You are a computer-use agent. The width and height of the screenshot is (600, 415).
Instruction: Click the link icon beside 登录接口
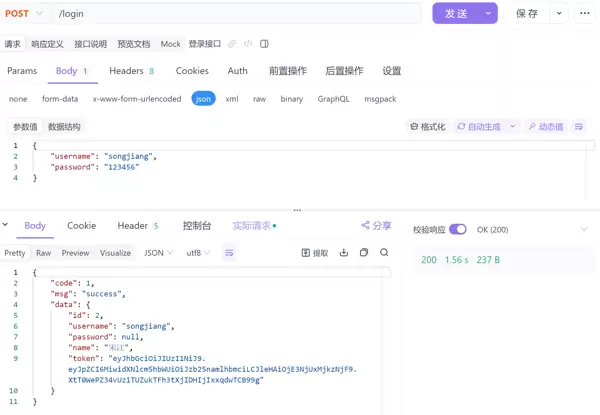pyautogui.click(x=232, y=44)
